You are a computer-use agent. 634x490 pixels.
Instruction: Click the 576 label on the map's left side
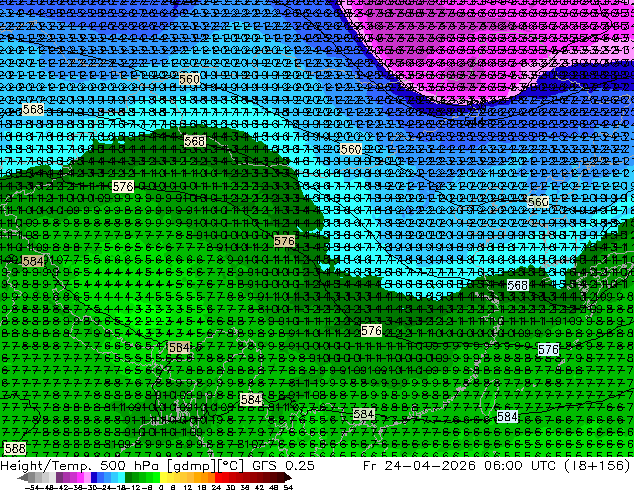coord(123,186)
